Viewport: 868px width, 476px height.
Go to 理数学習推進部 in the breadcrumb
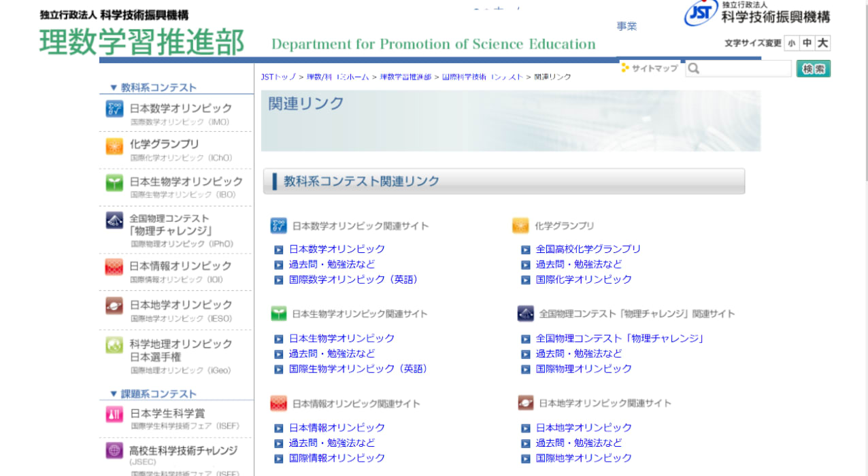405,77
